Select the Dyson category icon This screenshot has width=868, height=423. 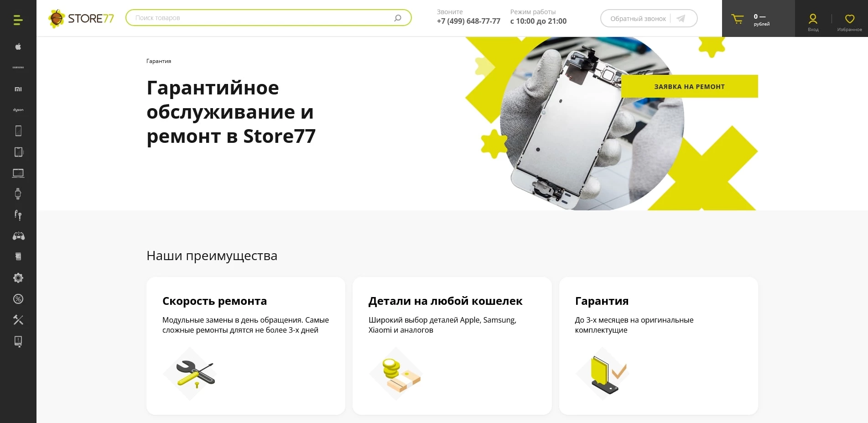(18, 110)
